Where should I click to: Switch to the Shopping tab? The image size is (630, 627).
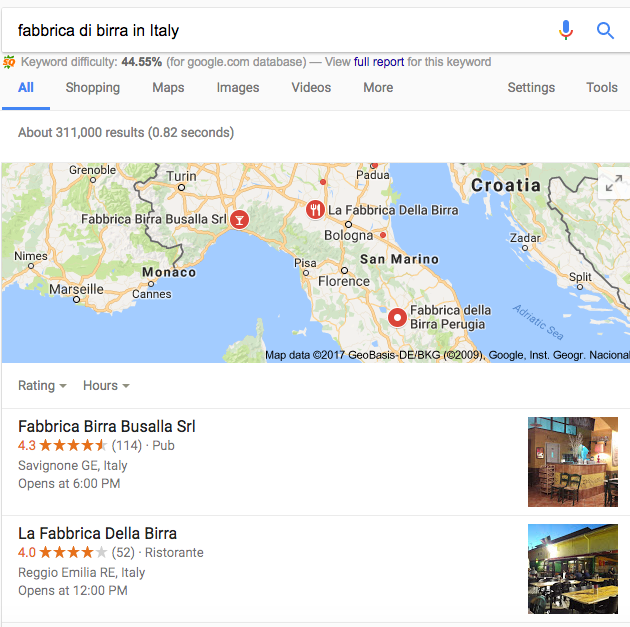pyautogui.click(x=93, y=87)
